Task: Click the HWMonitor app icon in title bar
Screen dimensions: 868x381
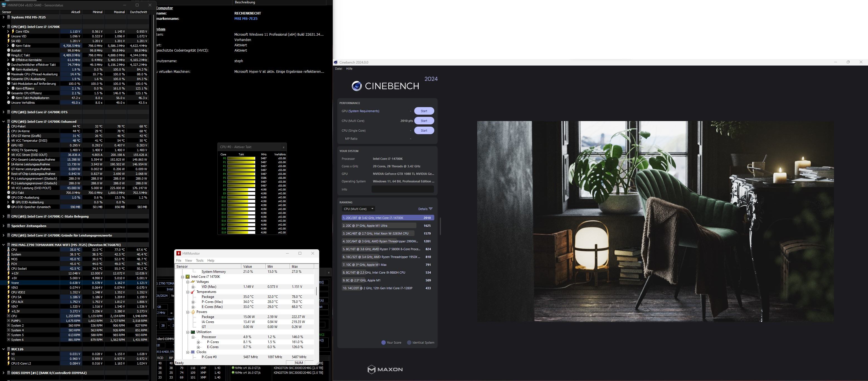Action: point(179,253)
